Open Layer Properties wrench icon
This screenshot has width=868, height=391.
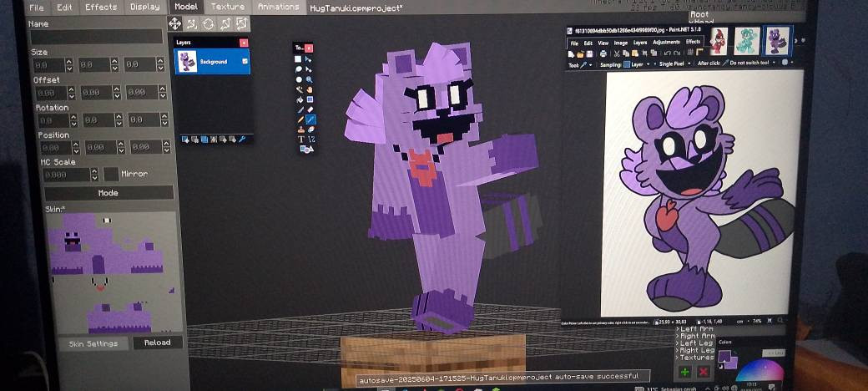(242, 140)
